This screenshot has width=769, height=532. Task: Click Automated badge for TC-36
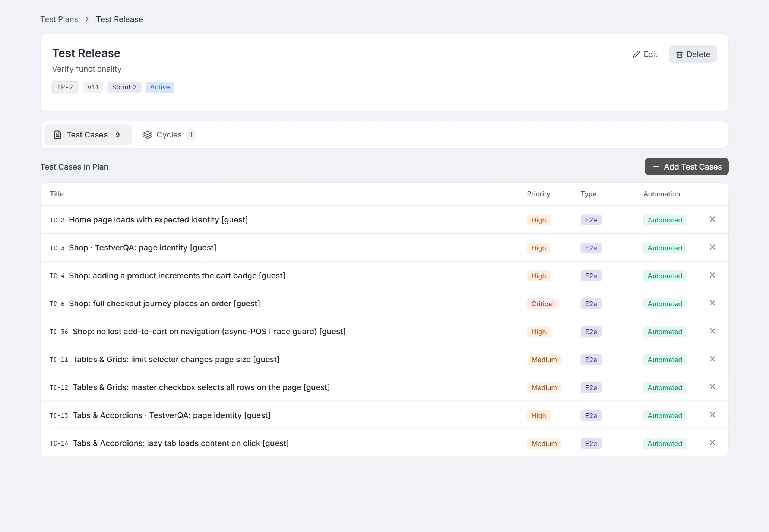665,332
